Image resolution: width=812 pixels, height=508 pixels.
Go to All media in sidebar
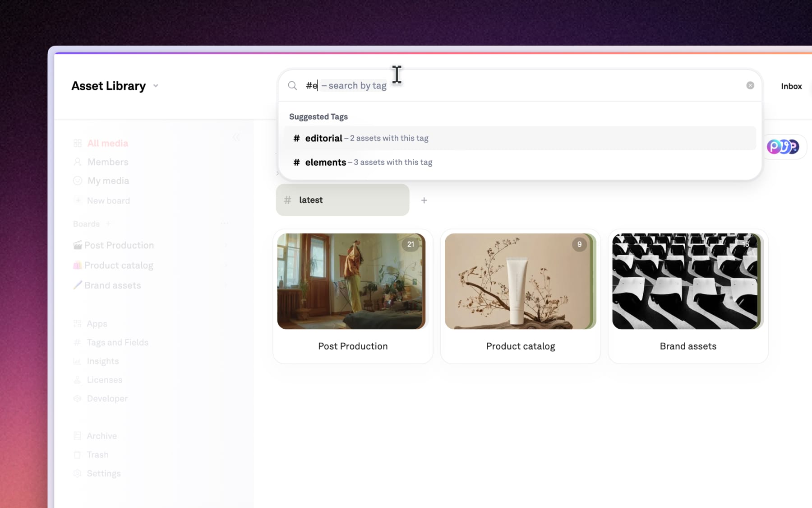[107, 143]
